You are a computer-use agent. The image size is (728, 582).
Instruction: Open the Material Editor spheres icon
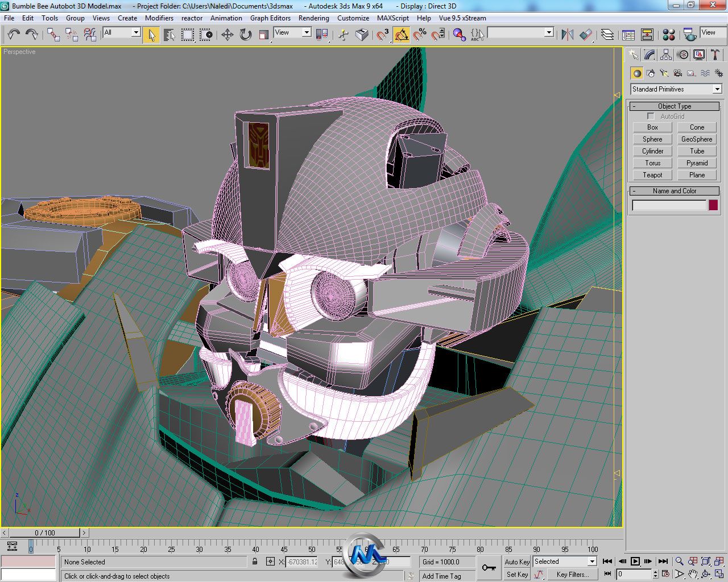669,35
